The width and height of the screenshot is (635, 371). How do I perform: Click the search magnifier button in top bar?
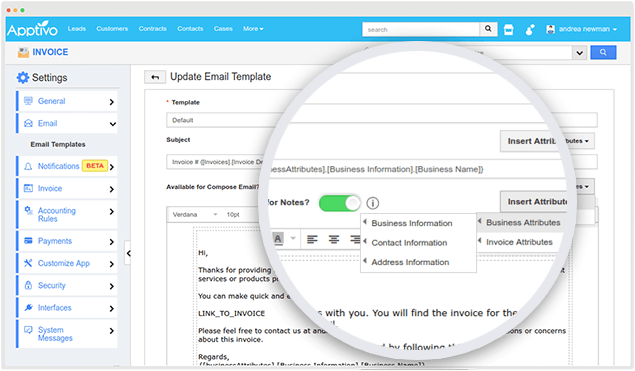click(x=488, y=29)
